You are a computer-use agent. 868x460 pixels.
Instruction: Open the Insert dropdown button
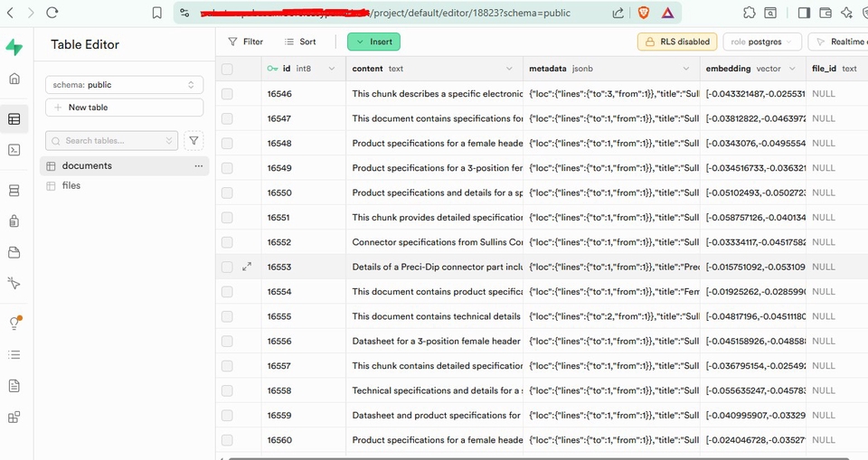point(373,42)
